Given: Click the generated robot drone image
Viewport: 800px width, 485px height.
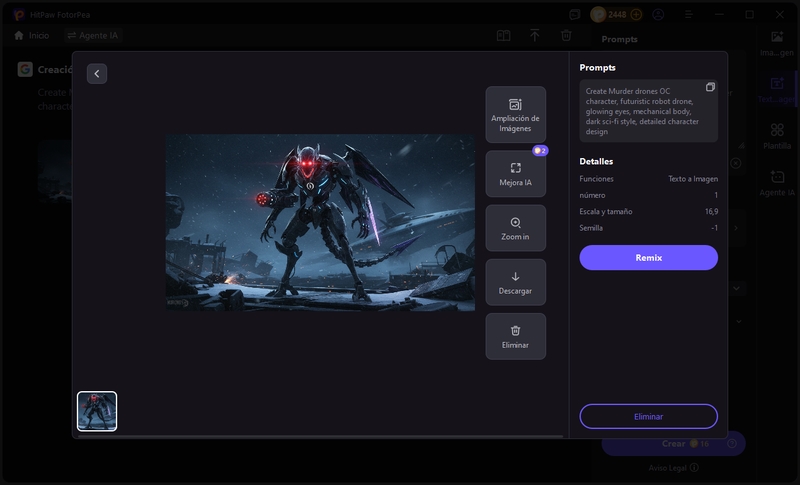Looking at the screenshot, I should [x=320, y=222].
